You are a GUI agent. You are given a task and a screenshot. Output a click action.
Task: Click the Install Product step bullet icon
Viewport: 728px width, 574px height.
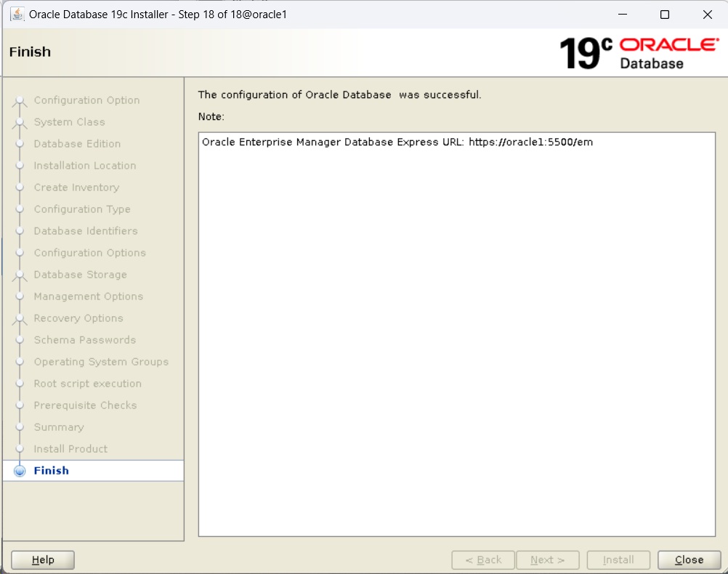[20, 449]
